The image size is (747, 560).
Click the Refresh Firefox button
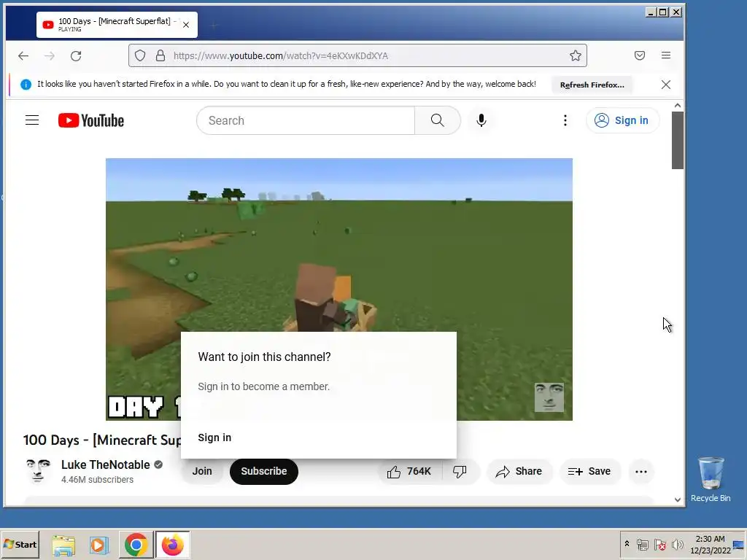pos(592,85)
